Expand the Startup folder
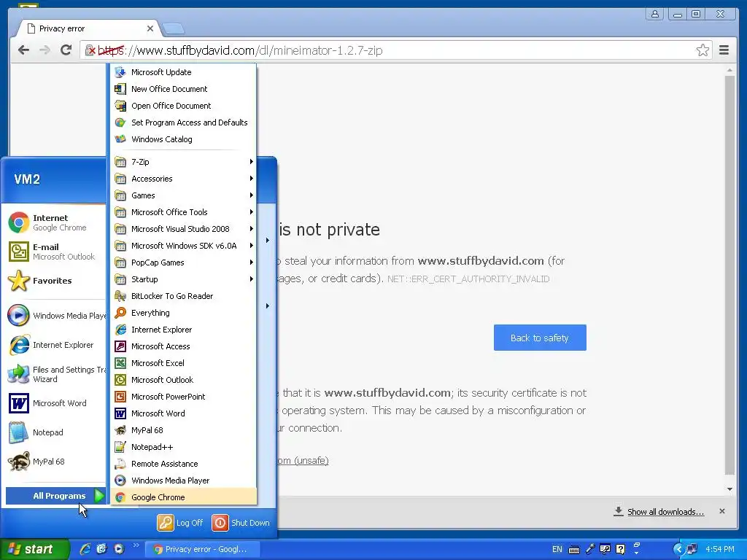The height and width of the screenshot is (560, 747). [x=184, y=279]
